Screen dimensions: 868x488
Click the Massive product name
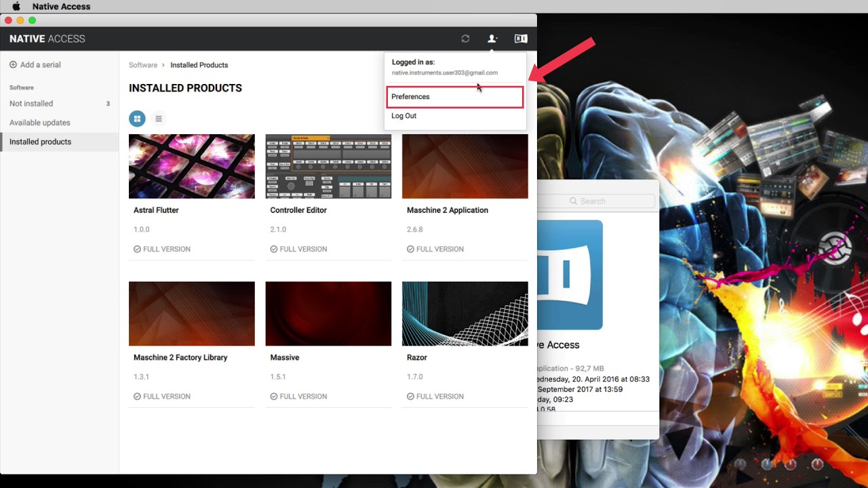tap(285, 357)
